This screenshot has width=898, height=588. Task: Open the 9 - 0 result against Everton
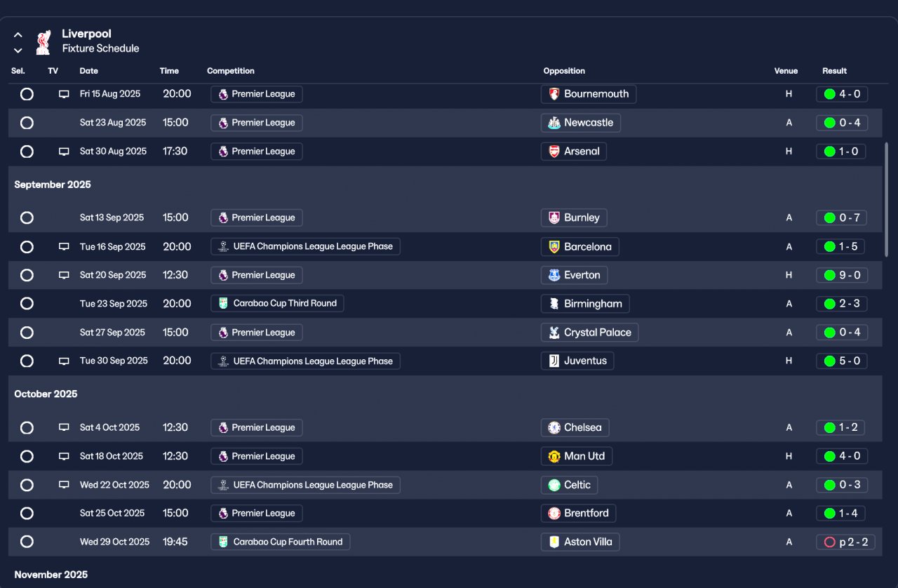842,276
